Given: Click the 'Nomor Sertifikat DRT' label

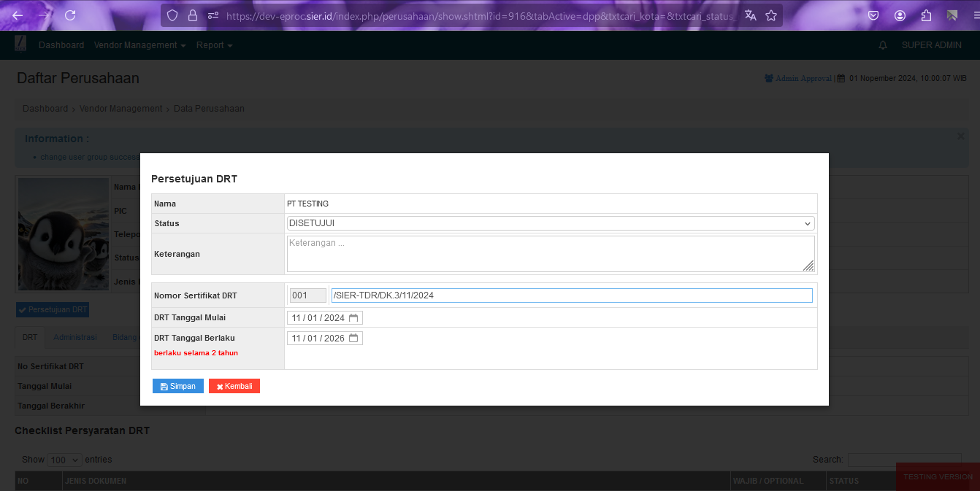Looking at the screenshot, I should (196, 295).
